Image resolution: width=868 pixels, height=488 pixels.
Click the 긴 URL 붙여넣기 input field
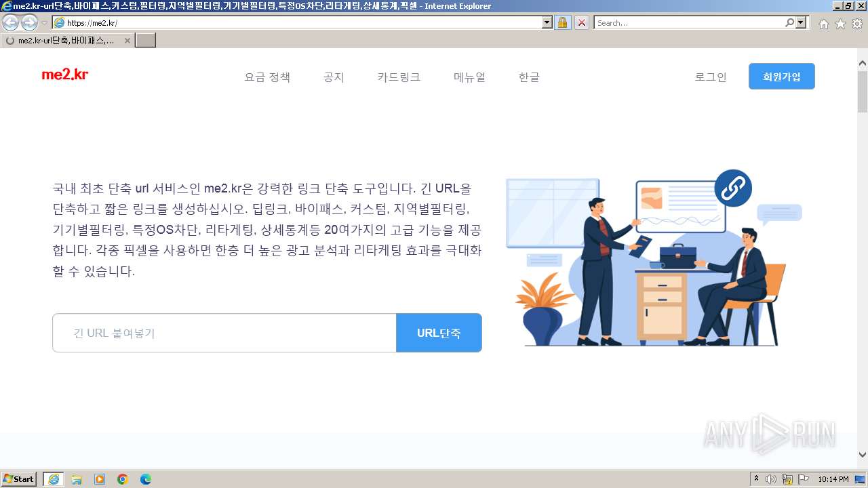[224, 333]
